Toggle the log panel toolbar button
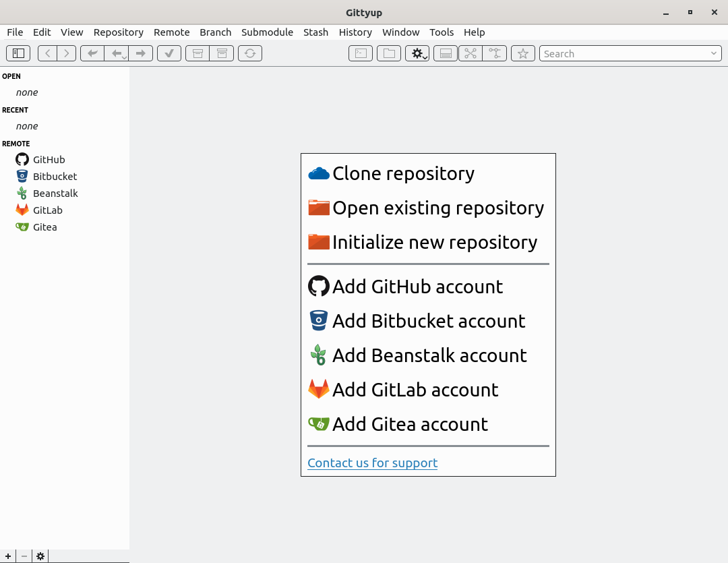 pyautogui.click(x=446, y=53)
